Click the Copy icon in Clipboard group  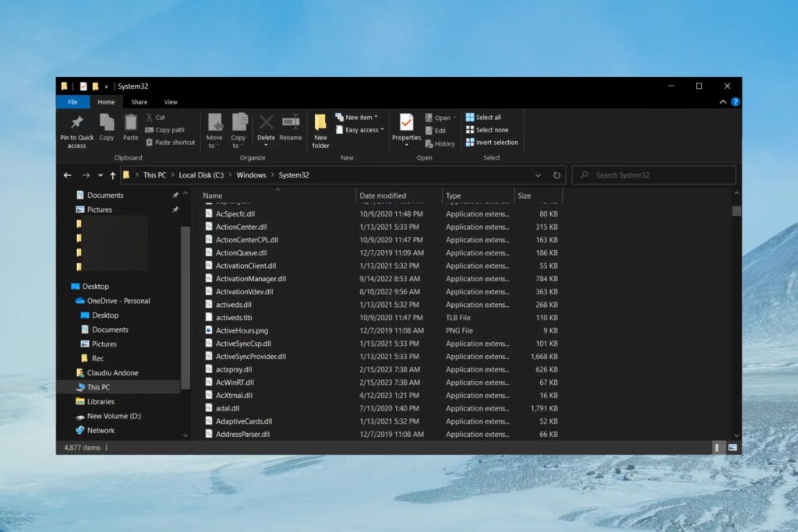click(x=107, y=123)
